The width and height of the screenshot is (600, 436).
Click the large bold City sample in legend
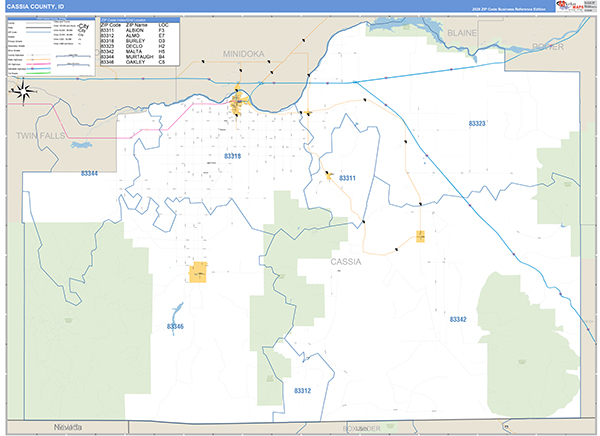83,26
